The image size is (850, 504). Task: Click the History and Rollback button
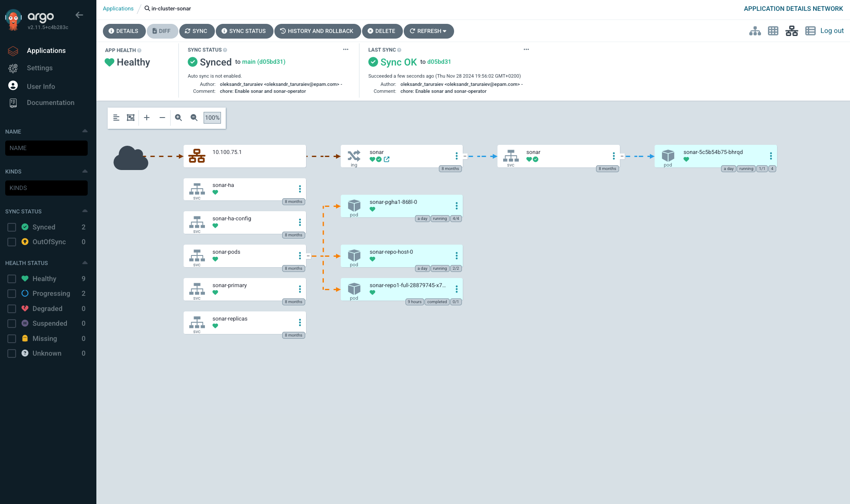click(317, 31)
